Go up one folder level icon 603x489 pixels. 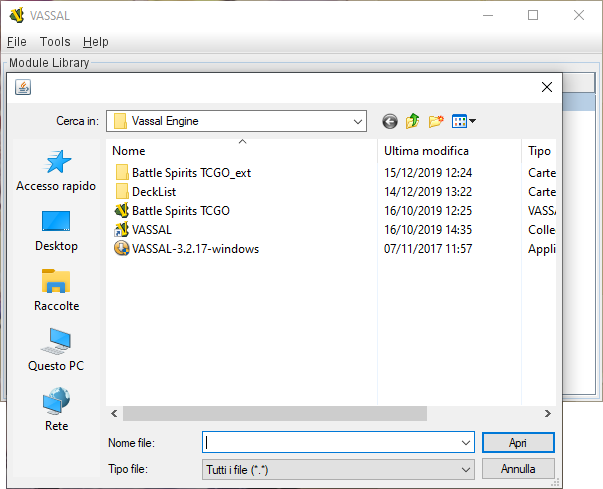click(413, 121)
